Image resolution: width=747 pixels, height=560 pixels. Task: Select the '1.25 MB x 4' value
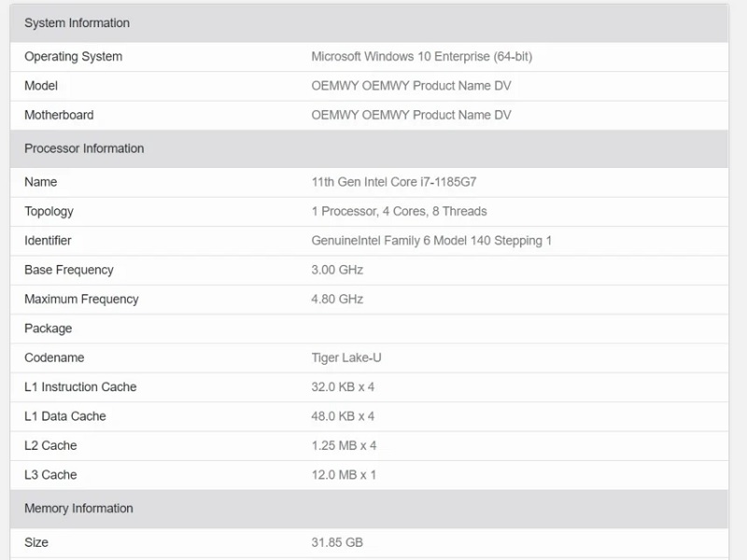coord(344,446)
